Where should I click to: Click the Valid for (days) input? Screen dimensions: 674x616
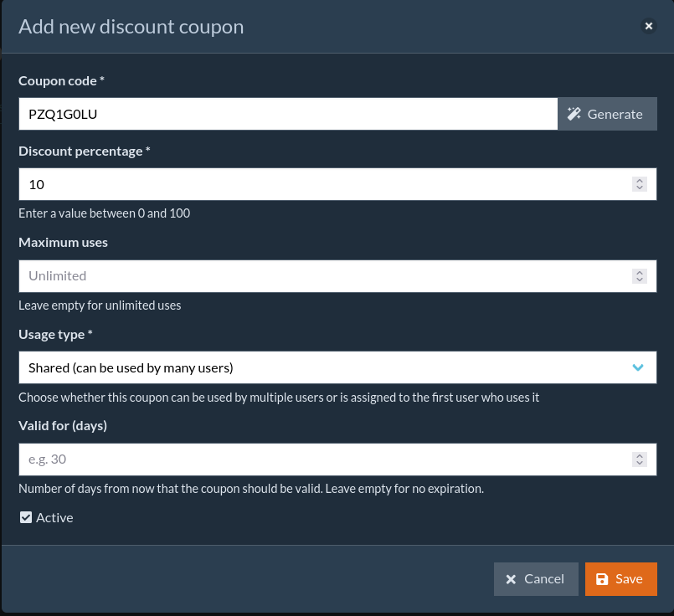(x=322, y=459)
